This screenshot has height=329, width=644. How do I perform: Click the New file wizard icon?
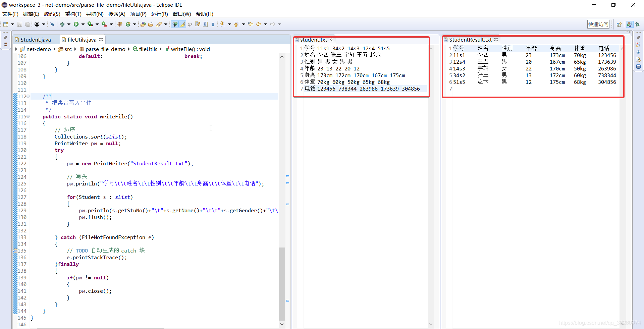[6, 24]
